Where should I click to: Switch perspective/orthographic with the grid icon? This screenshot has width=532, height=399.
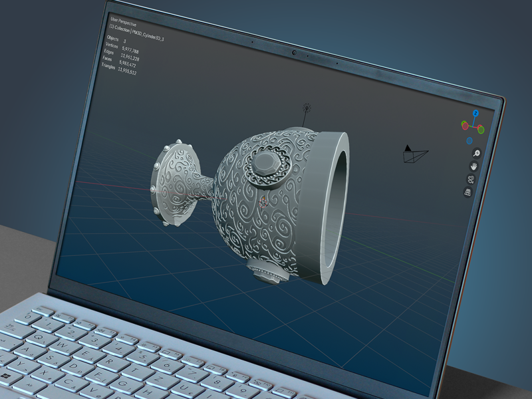coord(467,192)
